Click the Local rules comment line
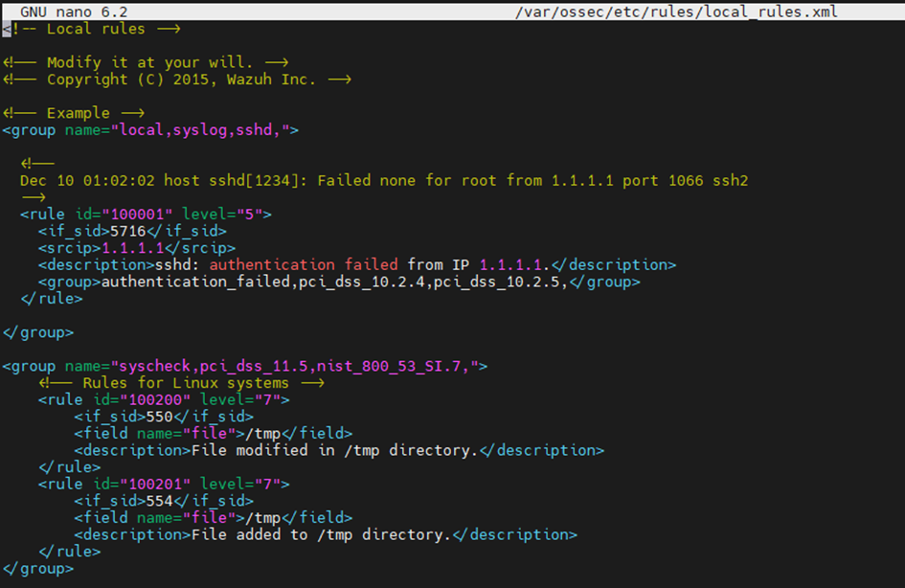 77,29
